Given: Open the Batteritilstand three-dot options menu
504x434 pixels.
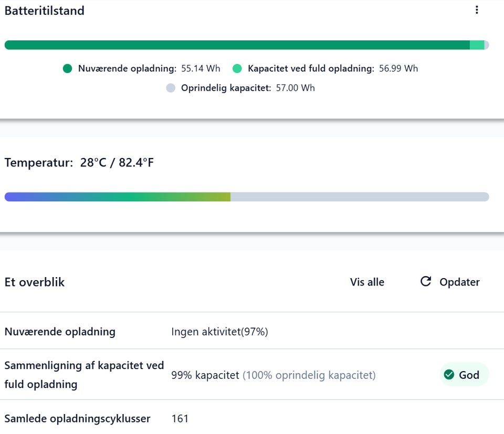Looking at the screenshot, I should (x=477, y=10).
